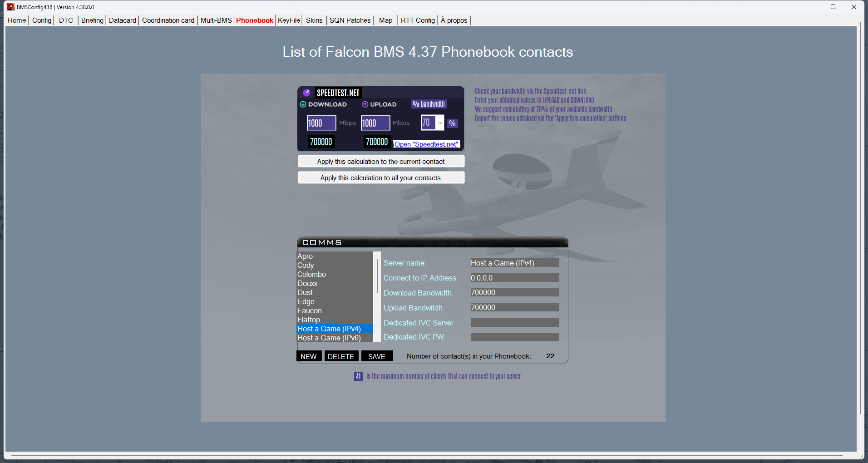The image size is (868, 463).
Task: Click the Upload Bandwidth field
Action: [x=515, y=307]
